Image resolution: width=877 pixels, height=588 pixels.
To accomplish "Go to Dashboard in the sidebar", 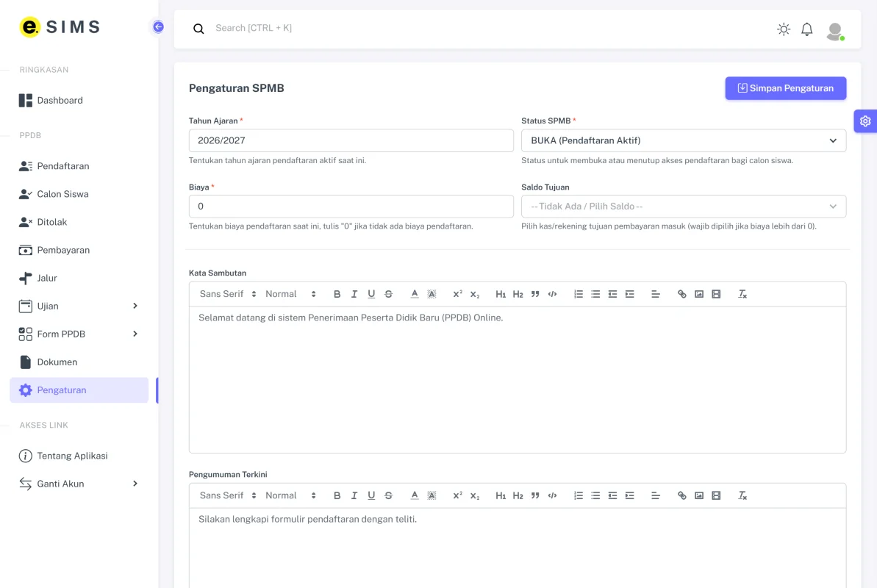I will click(79, 101).
